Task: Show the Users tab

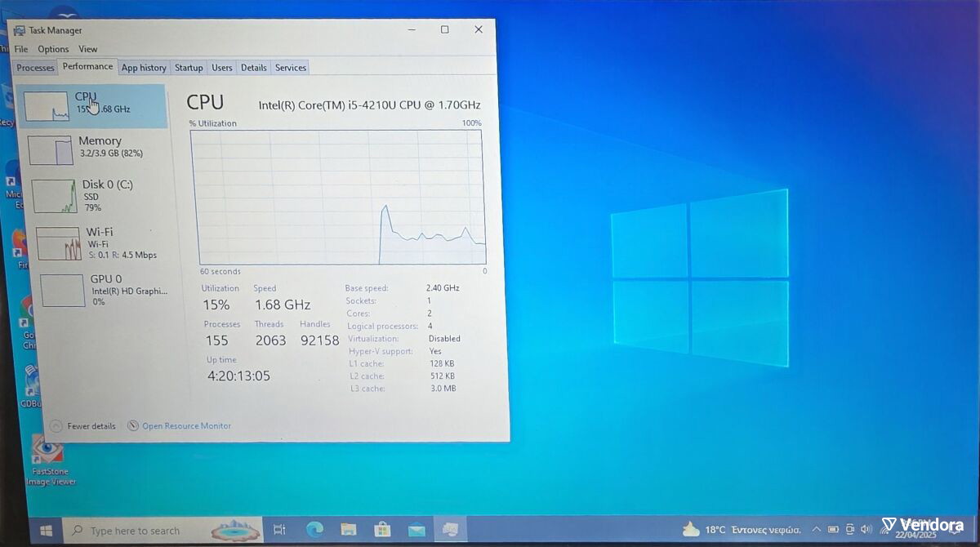Action: coord(222,68)
